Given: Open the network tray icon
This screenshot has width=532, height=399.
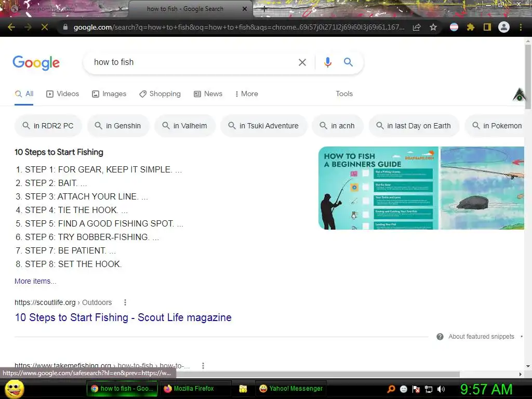Looking at the screenshot, I should pyautogui.click(x=429, y=389).
